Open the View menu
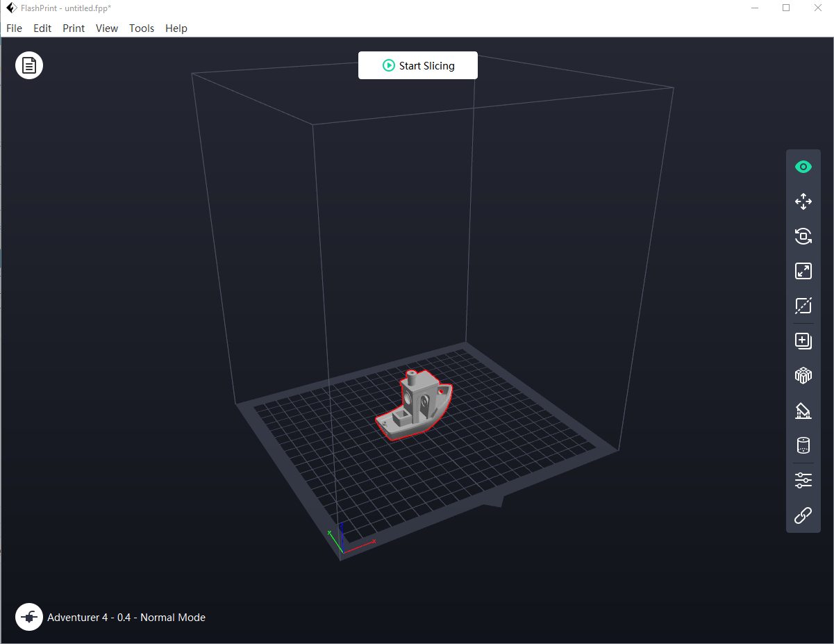The width and height of the screenshot is (834, 644). 107,28
